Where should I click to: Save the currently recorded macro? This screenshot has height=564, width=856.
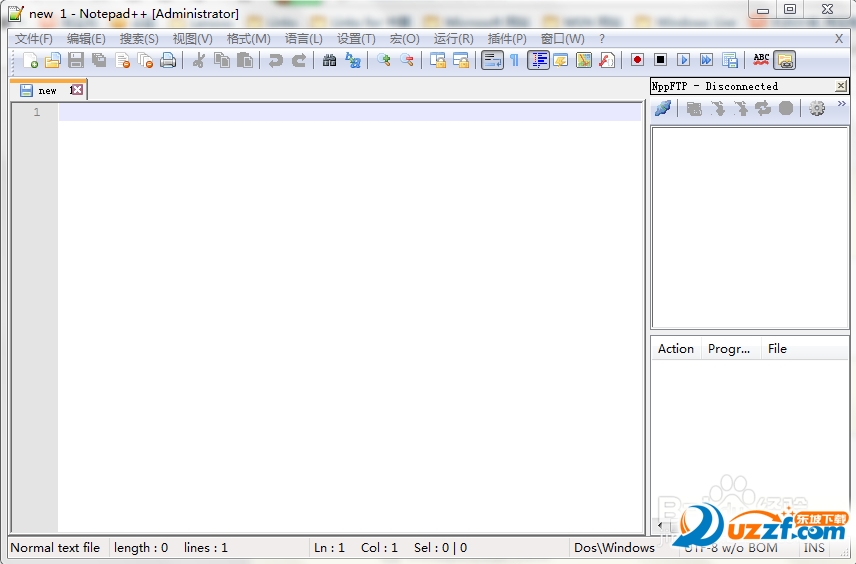pyautogui.click(x=729, y=60)
